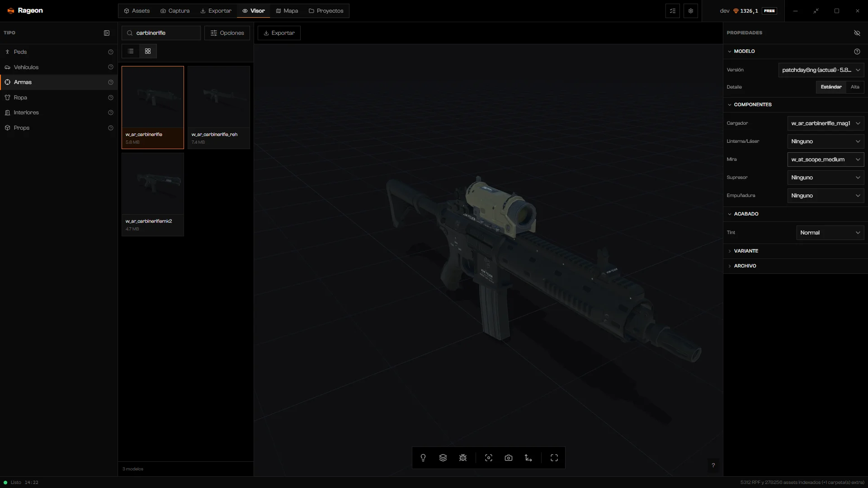Expand the Variante section
Image resolution: width=868 pixels, height=488 pixels.
click(795, 251)
